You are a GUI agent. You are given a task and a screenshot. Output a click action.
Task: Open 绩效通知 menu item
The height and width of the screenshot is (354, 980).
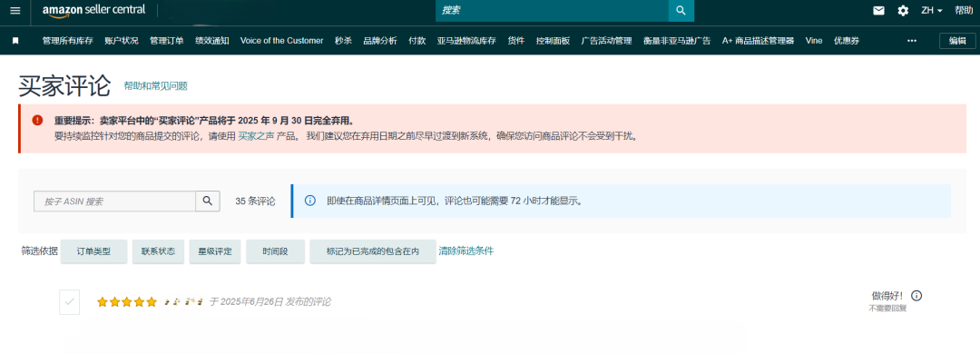(211, 41)
